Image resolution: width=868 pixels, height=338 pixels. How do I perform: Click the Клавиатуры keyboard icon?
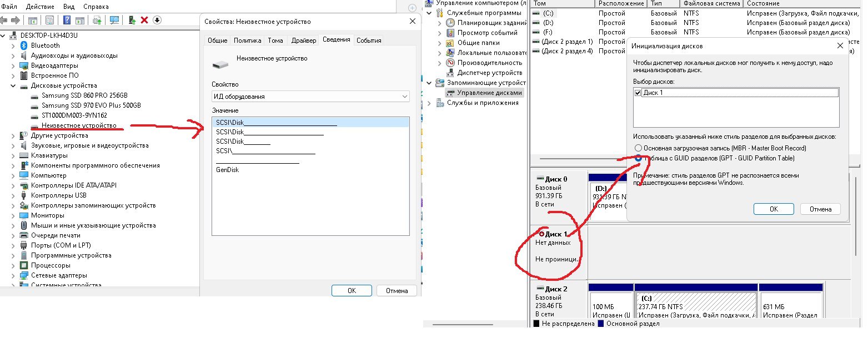click(24, 155)
